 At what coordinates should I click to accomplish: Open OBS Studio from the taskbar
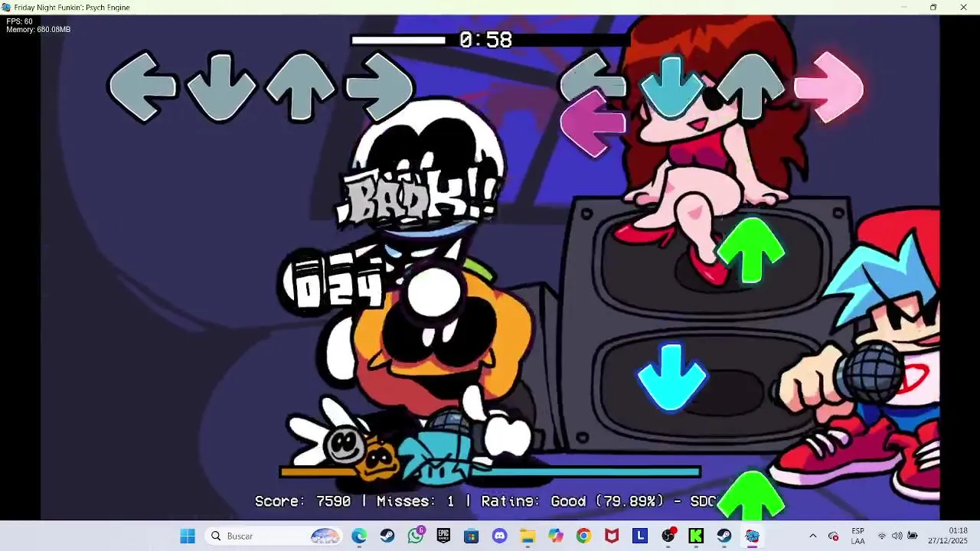[x=668, y=536]
